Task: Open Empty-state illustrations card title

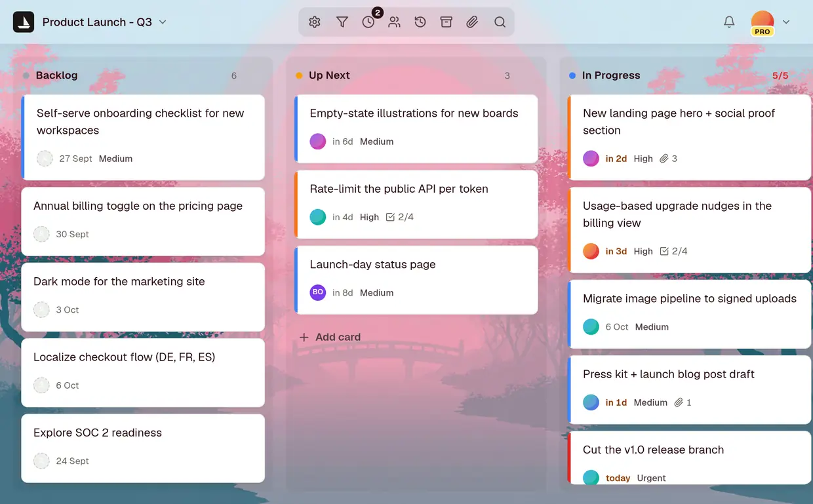Action: 414,113
